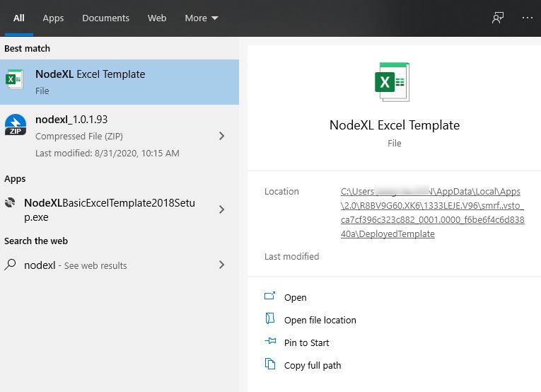The height and width of the screenshot is (392, 541).
Task: Click the Copy full path icon
Action: click(x=270, y=364)
